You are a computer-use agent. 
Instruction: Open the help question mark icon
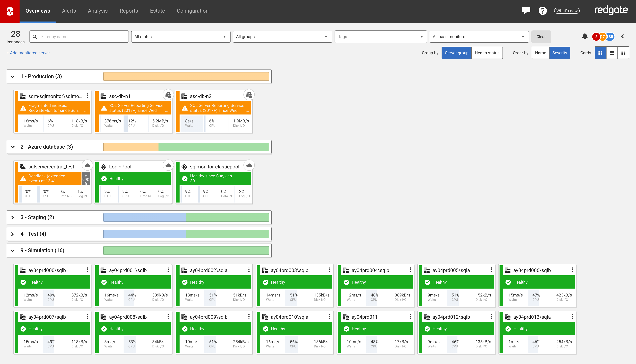point(542,11)
